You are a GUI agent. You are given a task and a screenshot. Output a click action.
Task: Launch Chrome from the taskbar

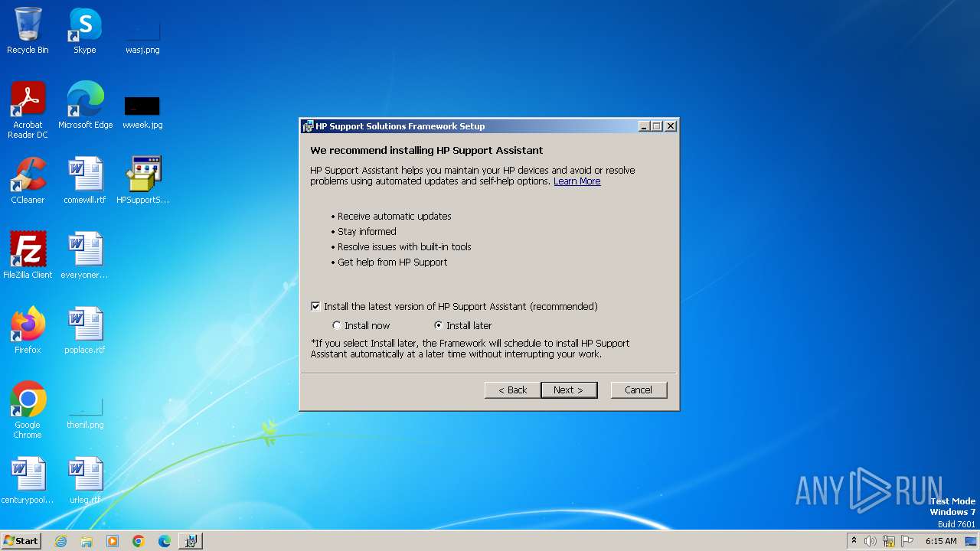(x=139, y=541)
